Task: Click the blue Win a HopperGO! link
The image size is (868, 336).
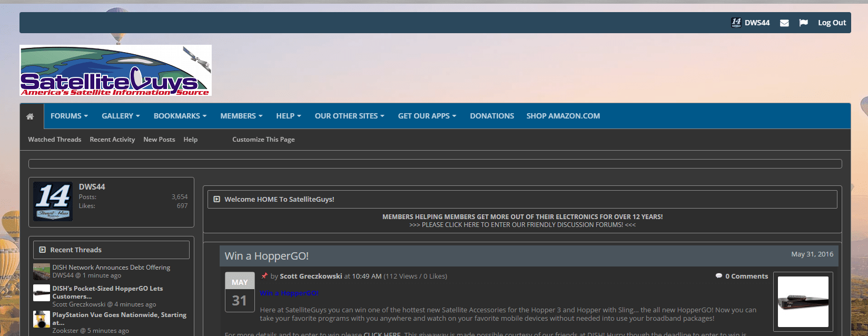Action: click(x=289, y=293)
